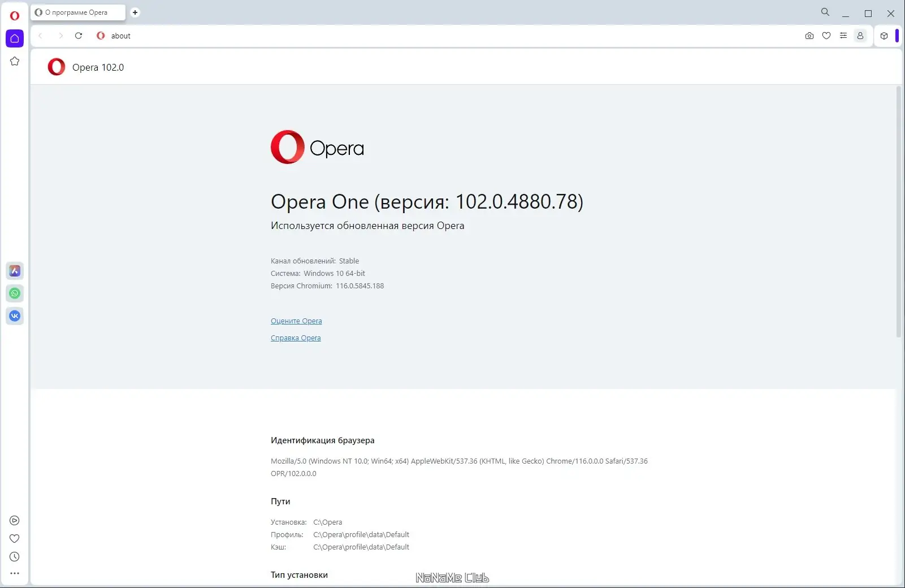Close the Opera window
This screenshot has height=588, width=905.
tap(891, 13)
